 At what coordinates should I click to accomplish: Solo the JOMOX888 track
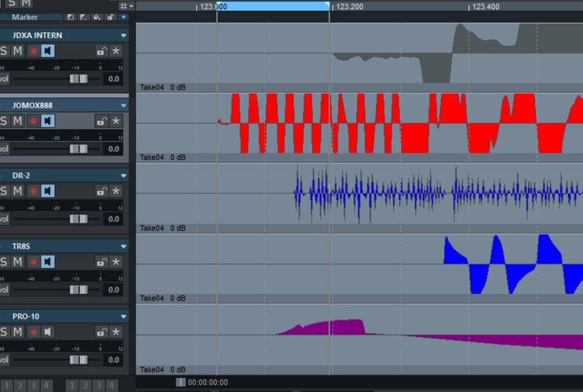(4, 121)
